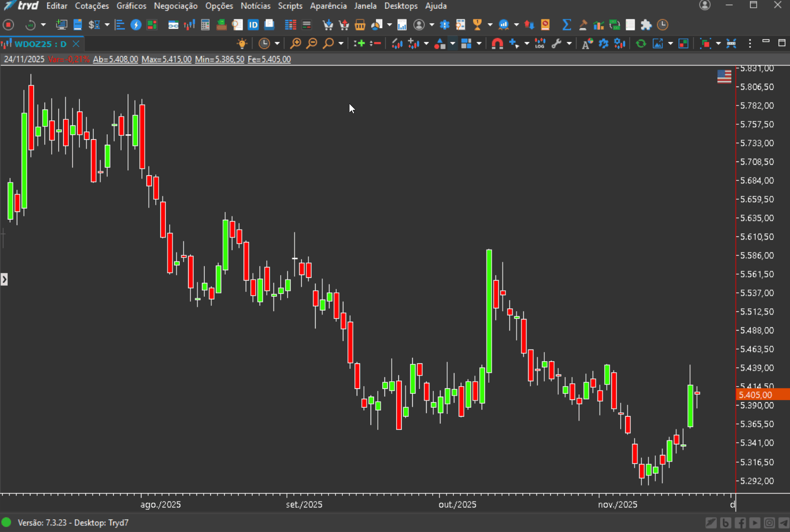The width and height of the screenshot is (790, 532).
Task: Expand the left side panel arrow
Action: (4, 280)
